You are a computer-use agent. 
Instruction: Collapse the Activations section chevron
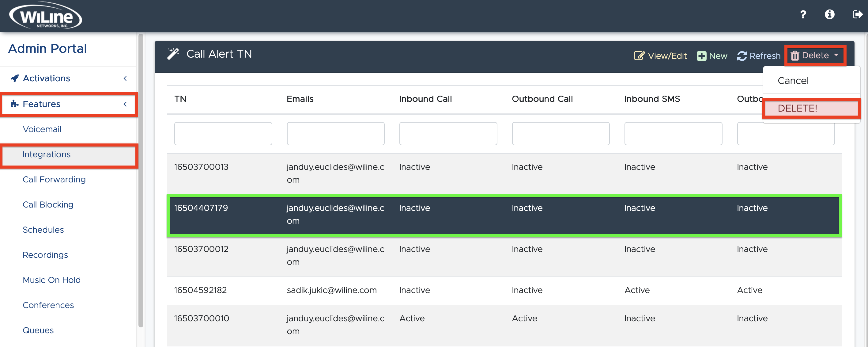125,78
